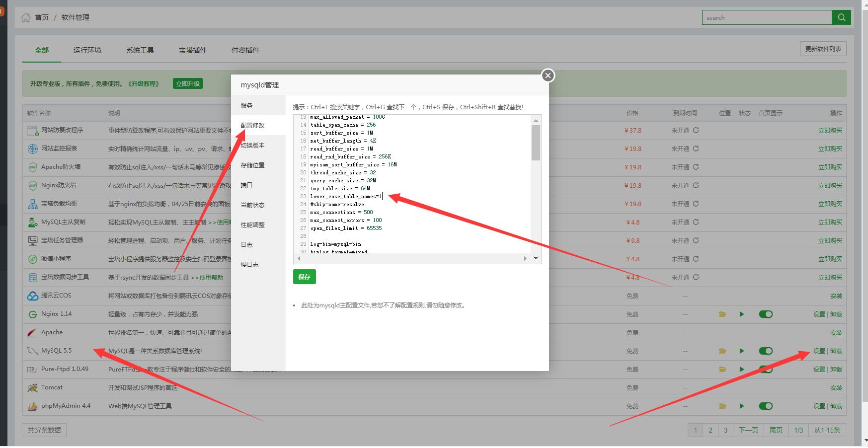The width and height of the screenshot is (868, 448).
Task: Disable homepage display for phpMyAdmin 4.4
Action: 765,406
